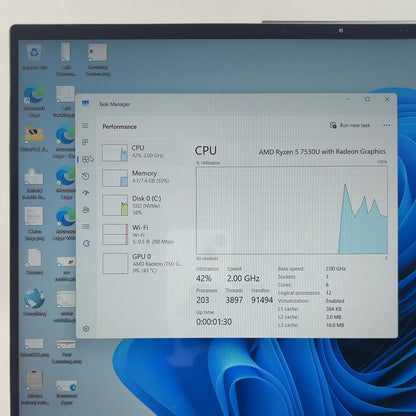Click the CPU utilization graph area
The height and width of the screenshot is (416, 416).
pos(292,210)
